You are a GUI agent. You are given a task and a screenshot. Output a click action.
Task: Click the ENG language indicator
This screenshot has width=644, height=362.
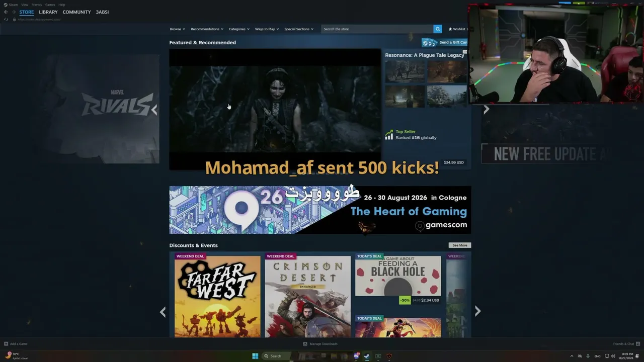tap(598, 356)
